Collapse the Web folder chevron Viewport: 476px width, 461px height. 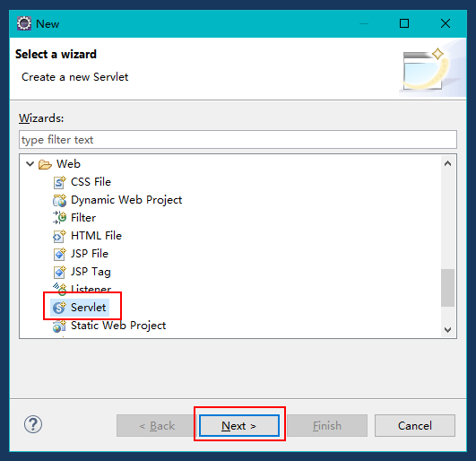pyautogui.click(x=30, y=164)
